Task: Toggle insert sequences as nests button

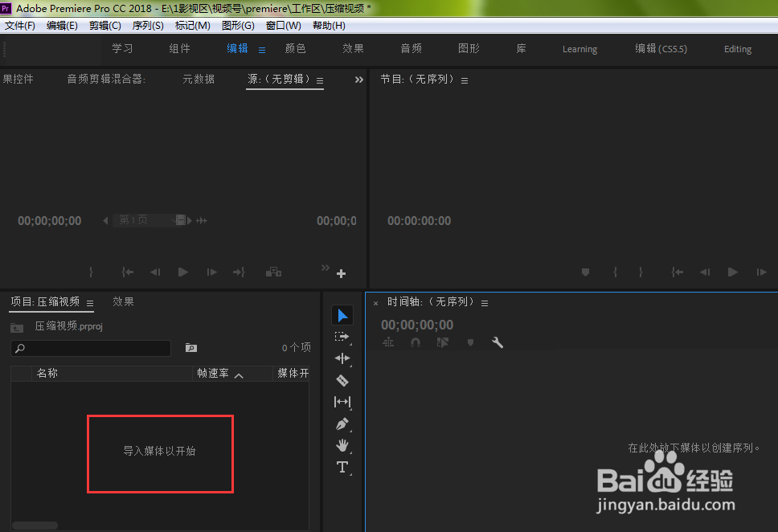Action: click(388, 342)
